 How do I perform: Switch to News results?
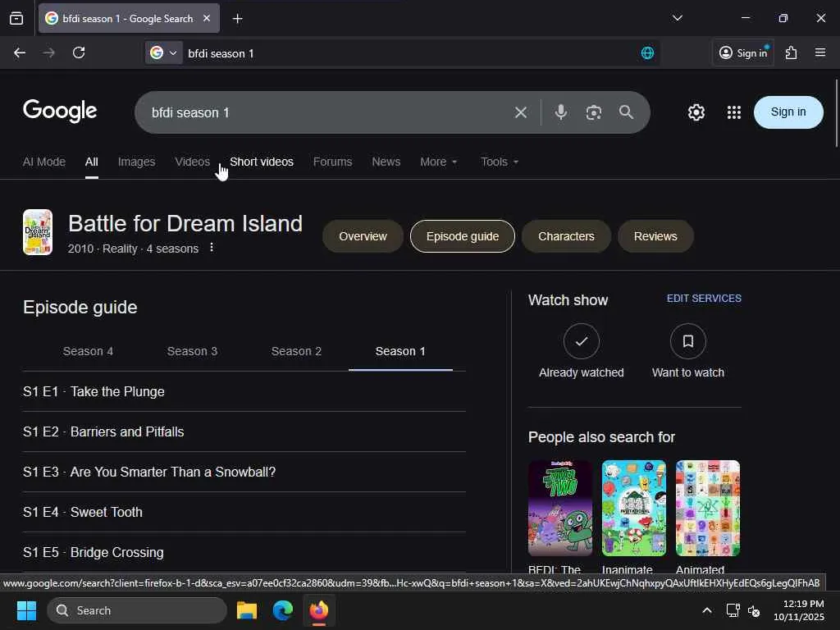pyautogui.click(x=386, y=162)
